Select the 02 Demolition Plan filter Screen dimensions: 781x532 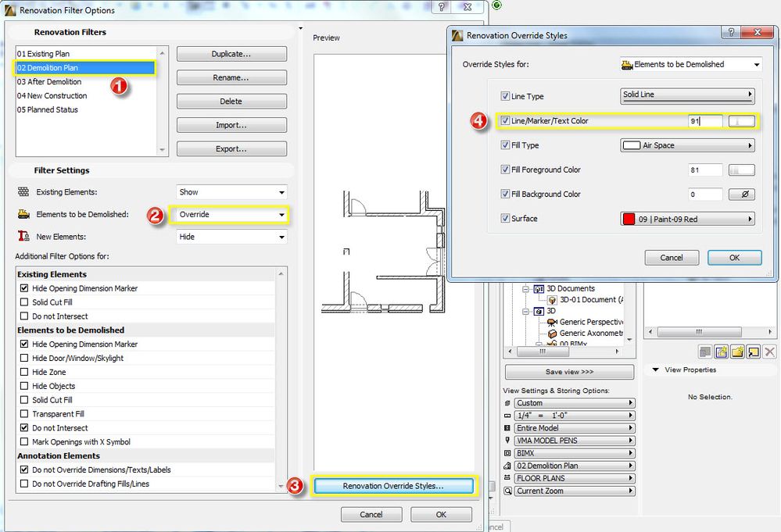(85, 68)
